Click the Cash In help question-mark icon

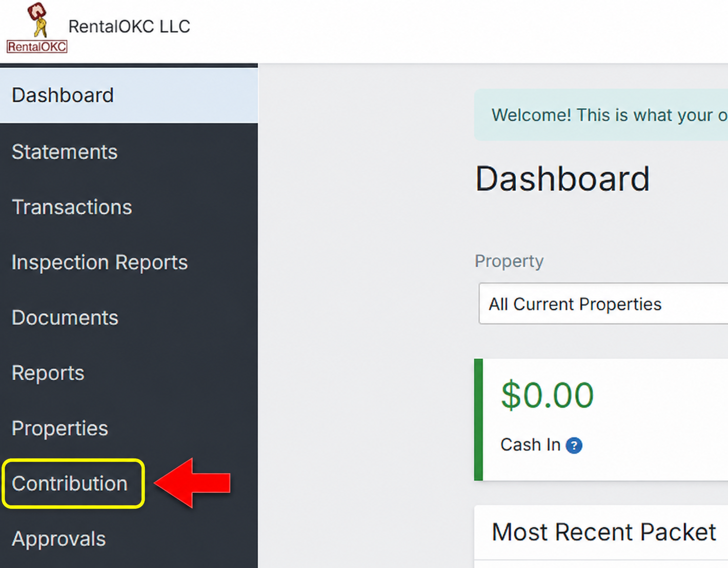coord(574,445)
